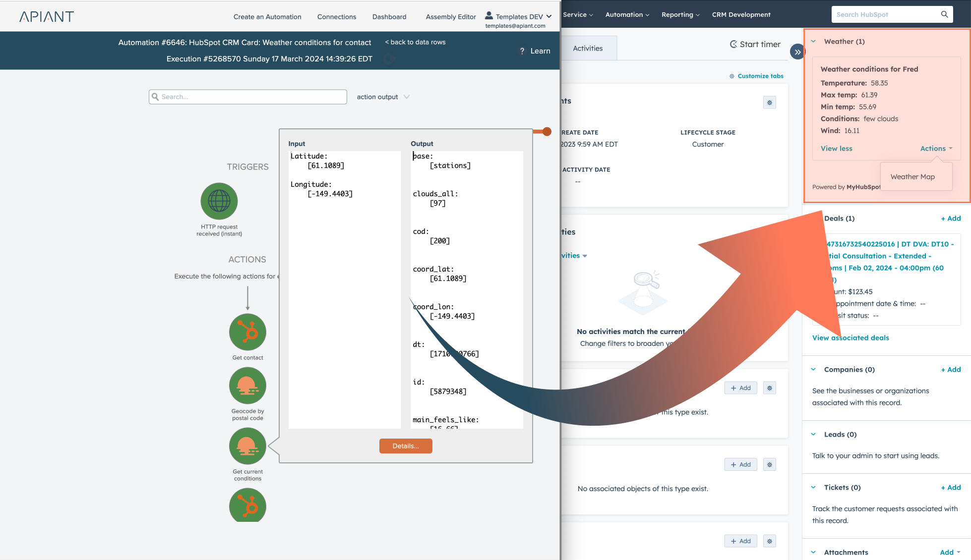Click the HTTP request received trigger icon

point(219,201)
